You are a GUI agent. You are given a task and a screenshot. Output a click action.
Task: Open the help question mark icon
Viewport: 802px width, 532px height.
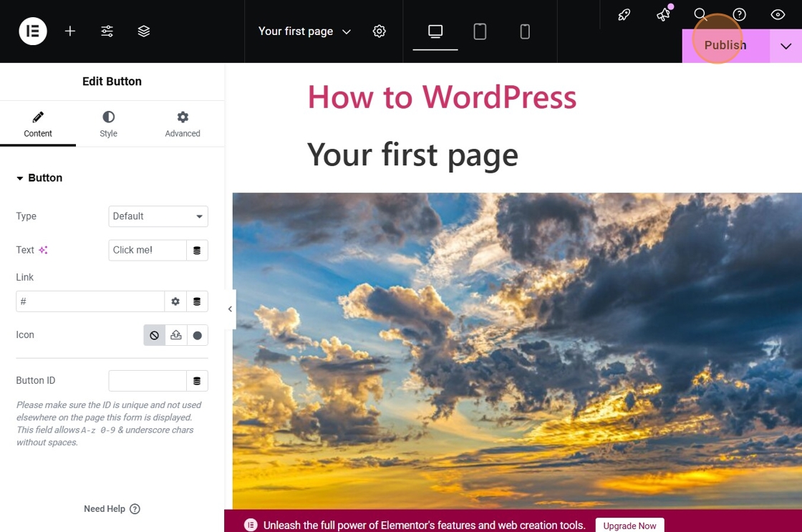point(739,14)
